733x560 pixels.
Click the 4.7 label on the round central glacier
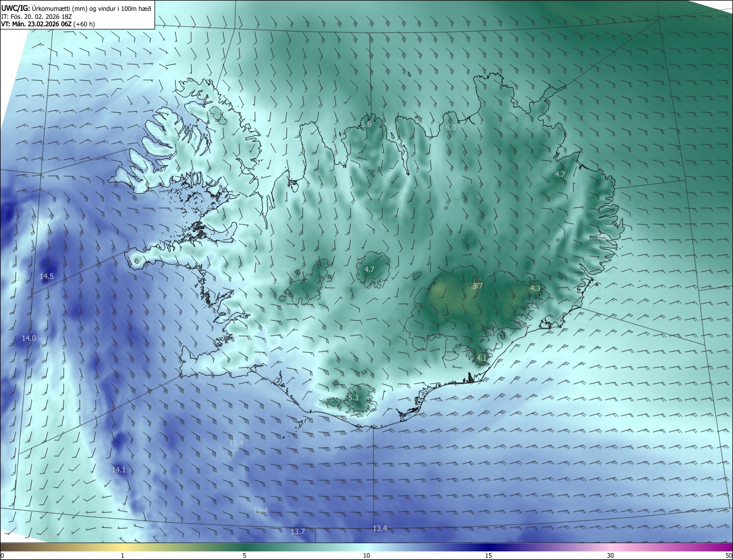point(369,269)
